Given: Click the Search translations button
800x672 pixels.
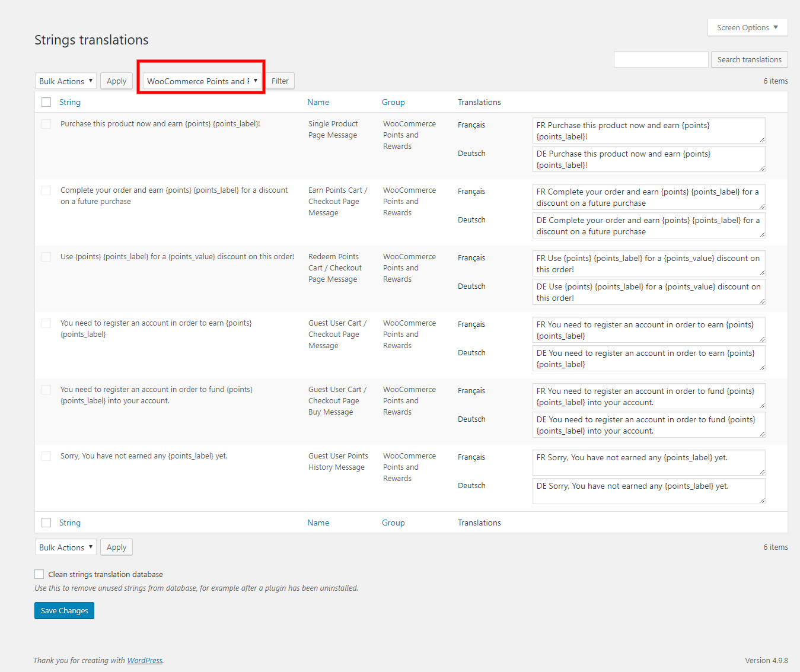Looking at the screenshot, I should click(x=749, y=60).
